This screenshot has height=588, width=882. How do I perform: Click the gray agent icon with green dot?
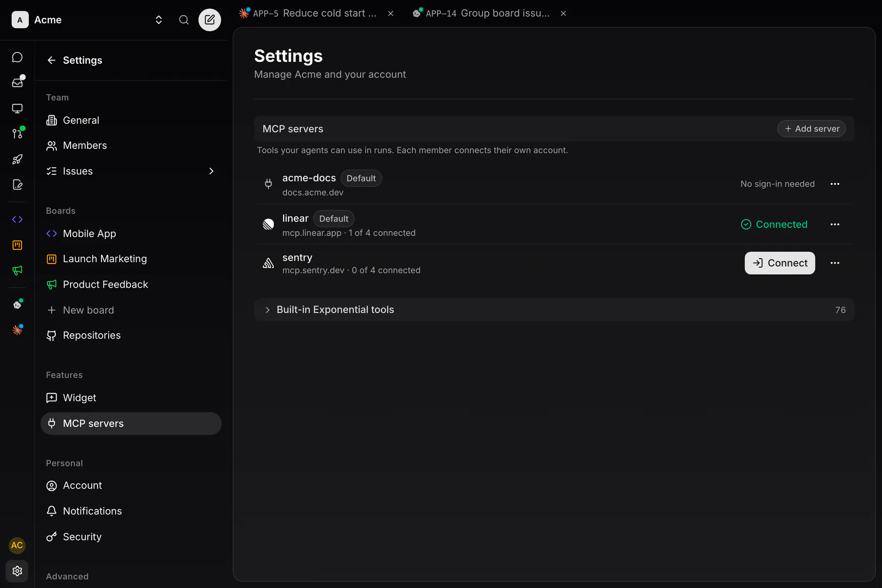17,304
